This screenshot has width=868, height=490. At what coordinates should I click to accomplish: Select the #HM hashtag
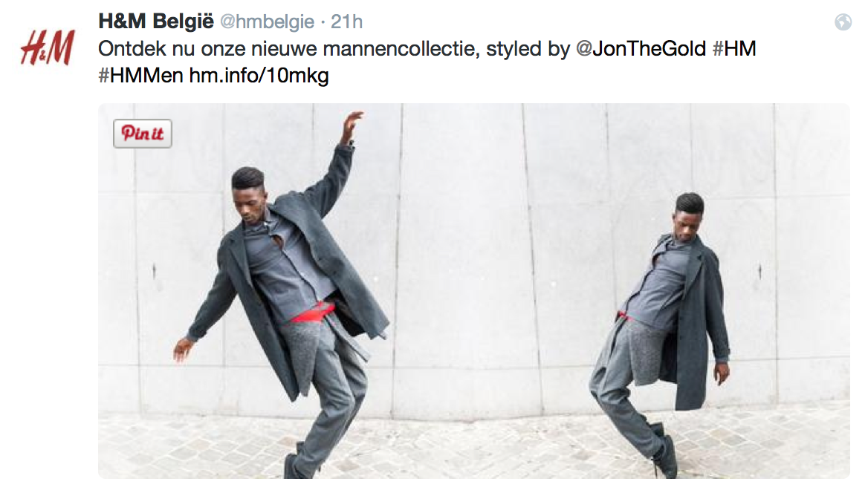734,49
